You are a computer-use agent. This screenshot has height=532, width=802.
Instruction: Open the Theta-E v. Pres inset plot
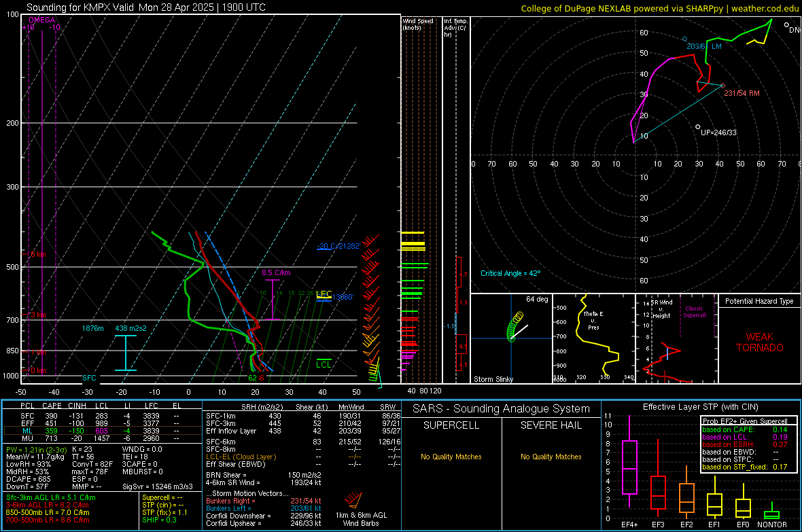pyautogui.click(x=594, y=338)
